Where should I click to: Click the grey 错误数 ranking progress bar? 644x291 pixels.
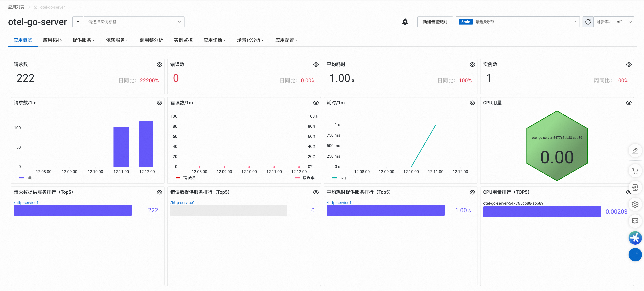229,210
